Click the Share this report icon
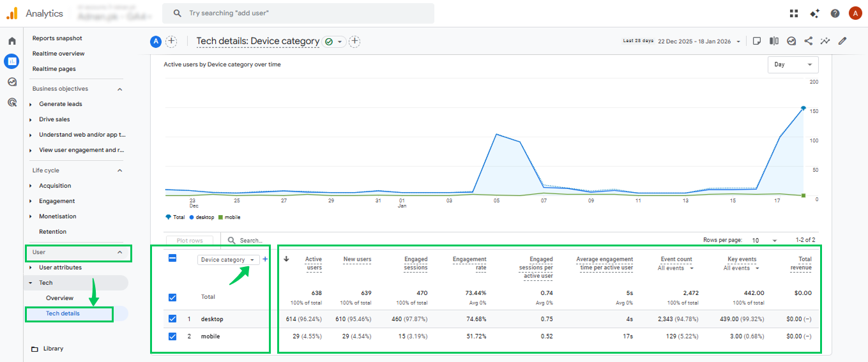Image resolution: width=868 pixels, height=362 pixels. tap(808, 41)
